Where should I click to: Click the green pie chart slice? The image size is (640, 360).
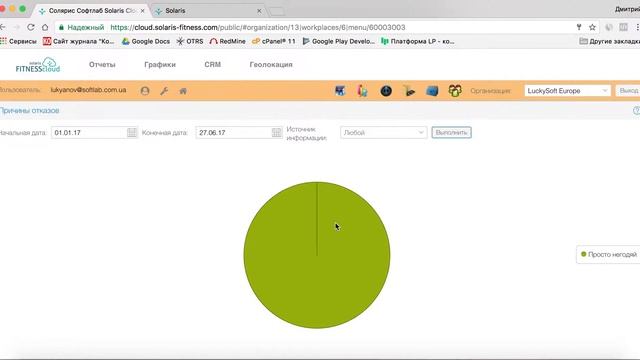click(x=317, y=255)
